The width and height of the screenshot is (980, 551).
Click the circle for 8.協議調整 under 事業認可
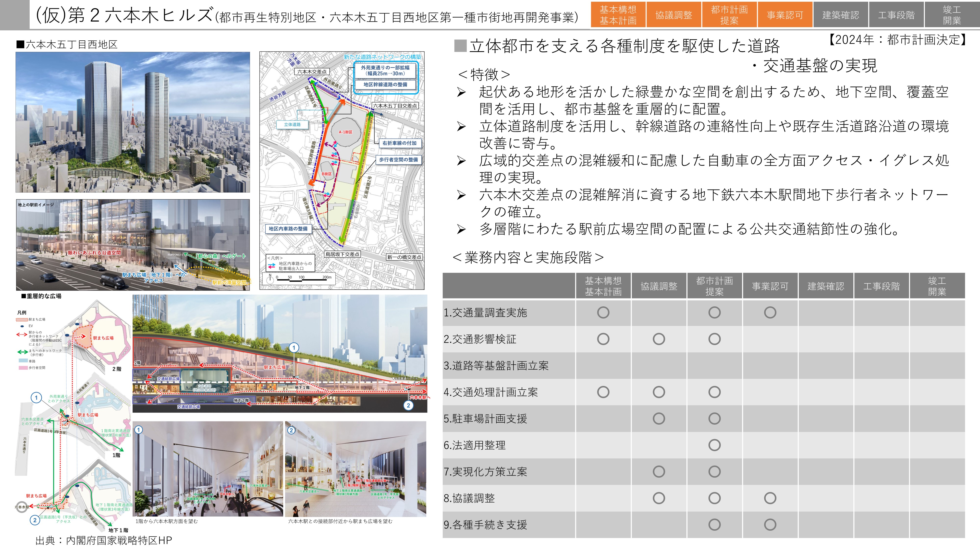pos(770,498)
